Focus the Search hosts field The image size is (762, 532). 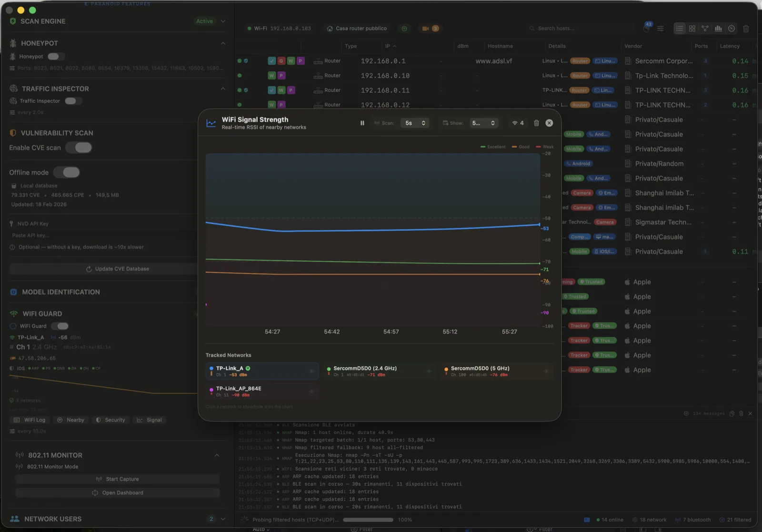(x=581, y=29)
